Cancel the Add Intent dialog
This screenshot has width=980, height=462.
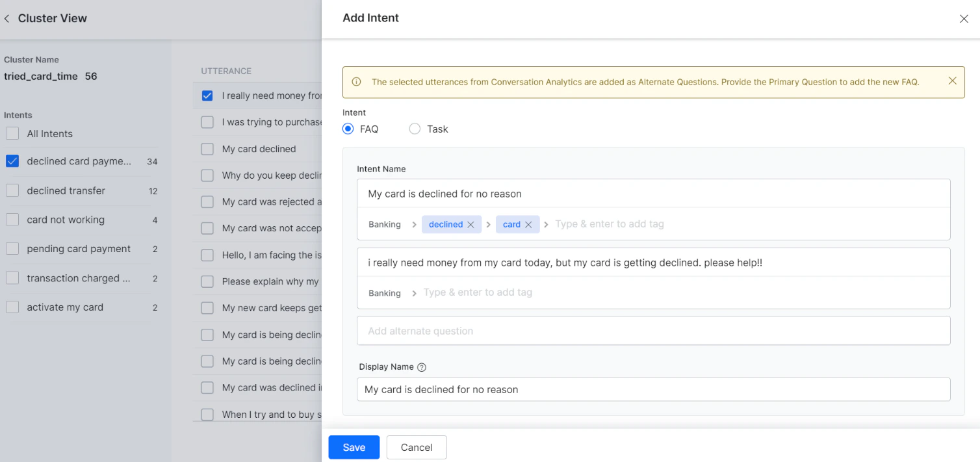pyautogui.click(x=416, y=447)
